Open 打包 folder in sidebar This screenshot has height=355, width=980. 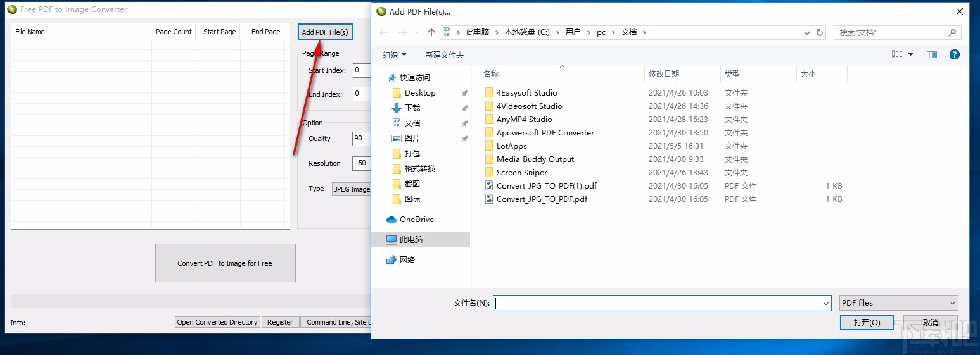tap(412, 153)
